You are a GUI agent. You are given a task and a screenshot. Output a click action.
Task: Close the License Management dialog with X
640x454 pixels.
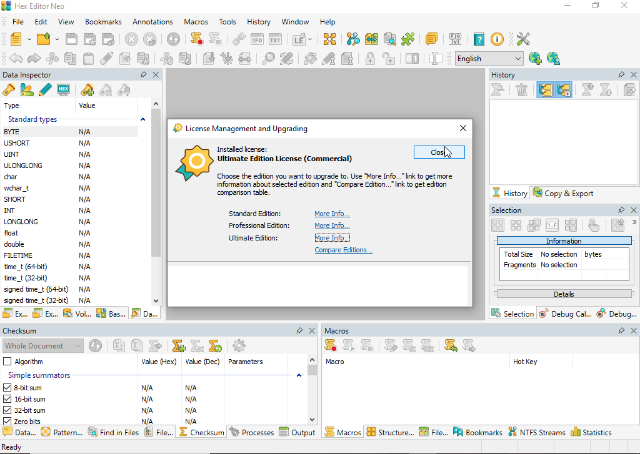click(463, 128)
